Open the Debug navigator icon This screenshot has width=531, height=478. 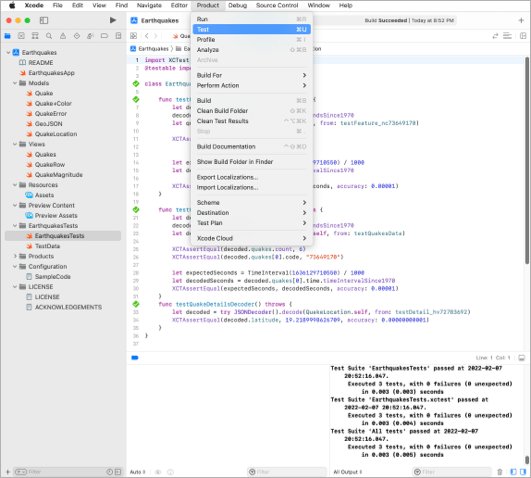click(x=90, y=36)
